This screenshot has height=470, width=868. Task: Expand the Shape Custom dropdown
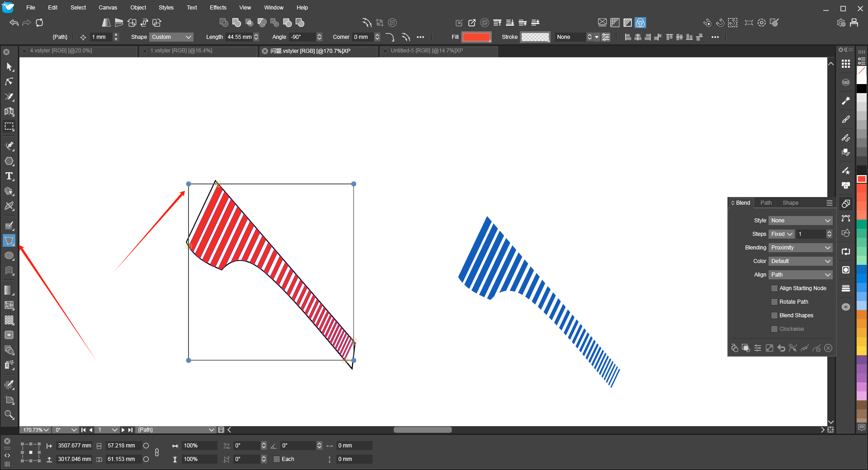pyautogui.click(x=171, y=37)
